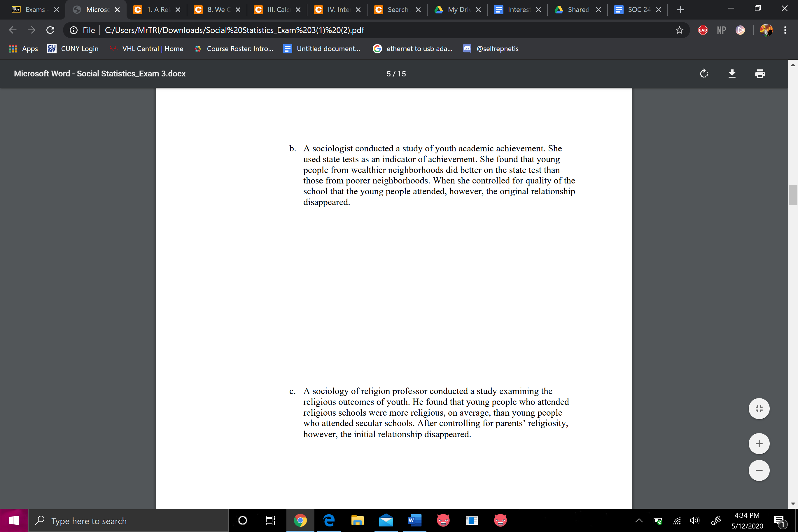Viewport: 798px width, 532px height.
Task: Rotate the PDF page clockwise
Action: tap(704, 73)
